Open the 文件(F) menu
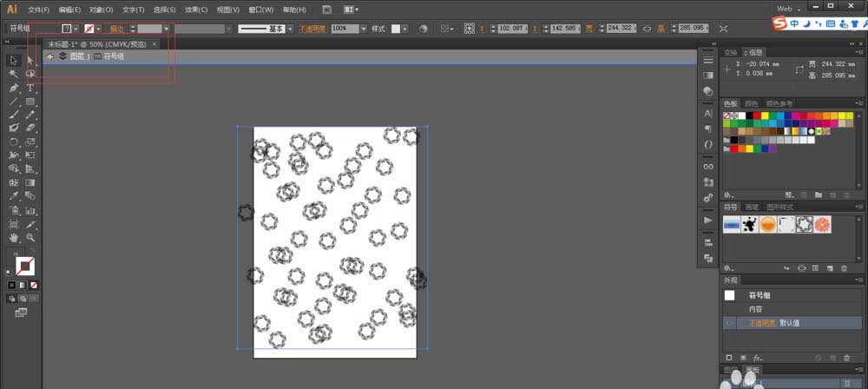868x389 pixels. 39,10
